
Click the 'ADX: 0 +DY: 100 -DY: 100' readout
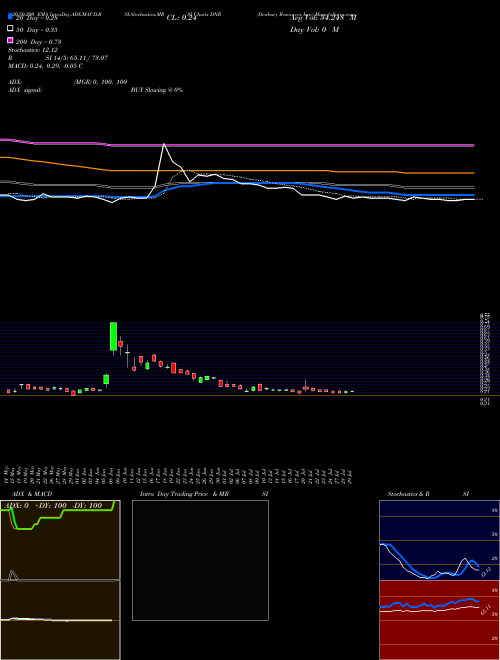[x=54, y=505]
